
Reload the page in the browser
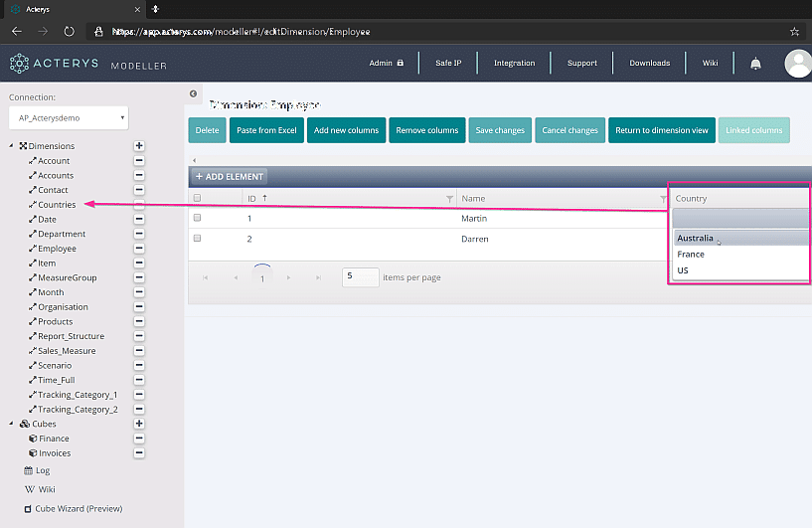[69, 32]
